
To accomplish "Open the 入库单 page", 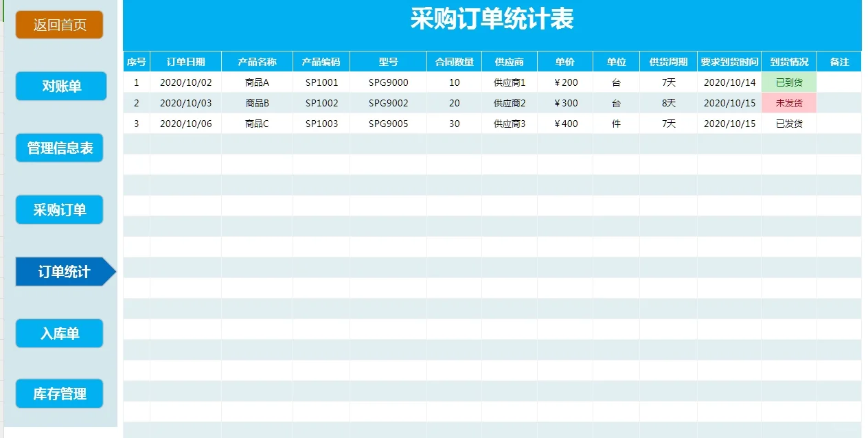I will (x=59, y=332).
